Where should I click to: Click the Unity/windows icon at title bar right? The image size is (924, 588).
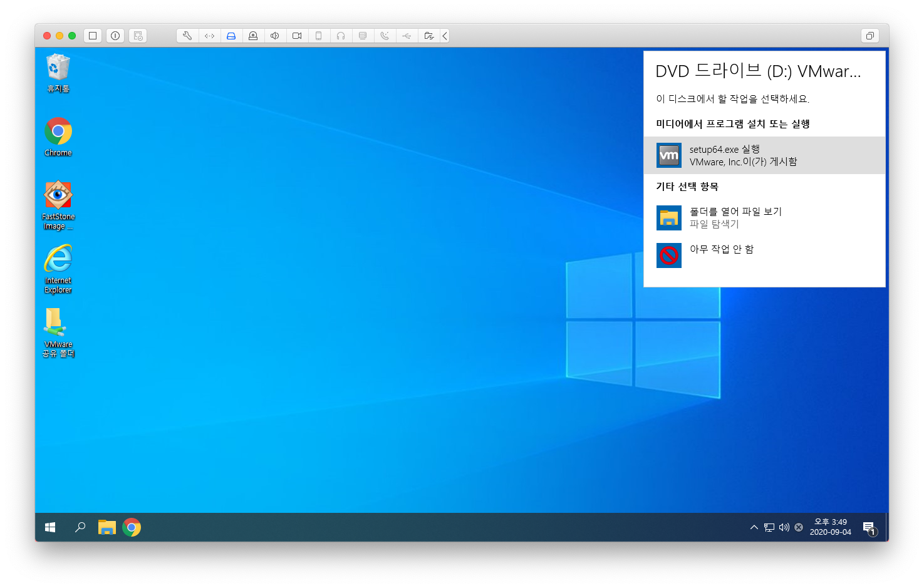(x=869, y=36)
